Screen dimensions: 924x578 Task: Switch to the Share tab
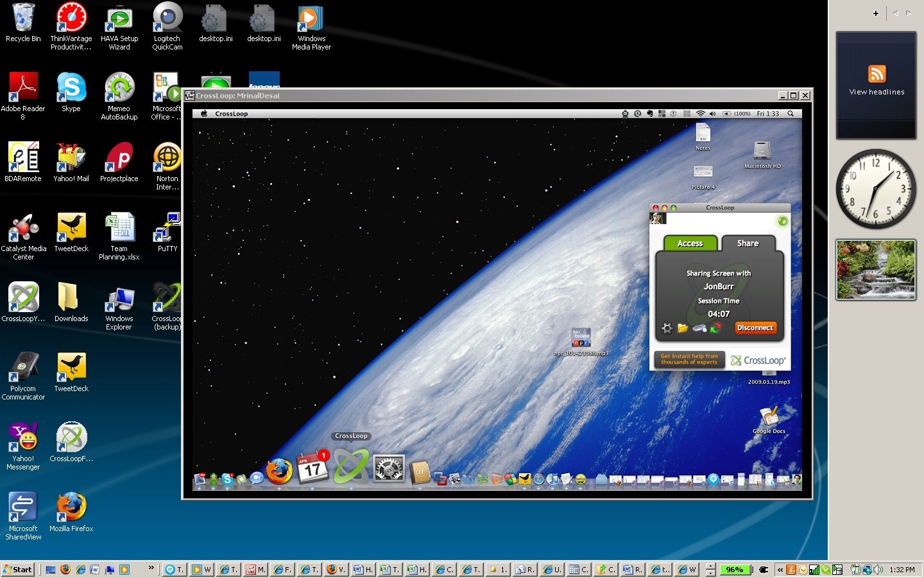pos(748,243)
